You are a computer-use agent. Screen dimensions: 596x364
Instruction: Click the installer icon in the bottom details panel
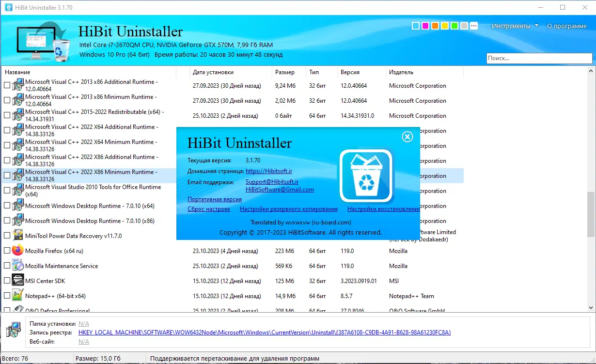tap(13, 330)
